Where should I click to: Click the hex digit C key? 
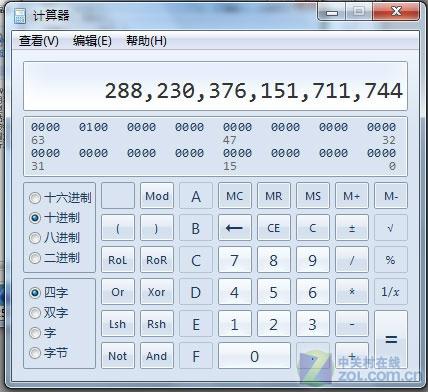(x=196, y=260)
